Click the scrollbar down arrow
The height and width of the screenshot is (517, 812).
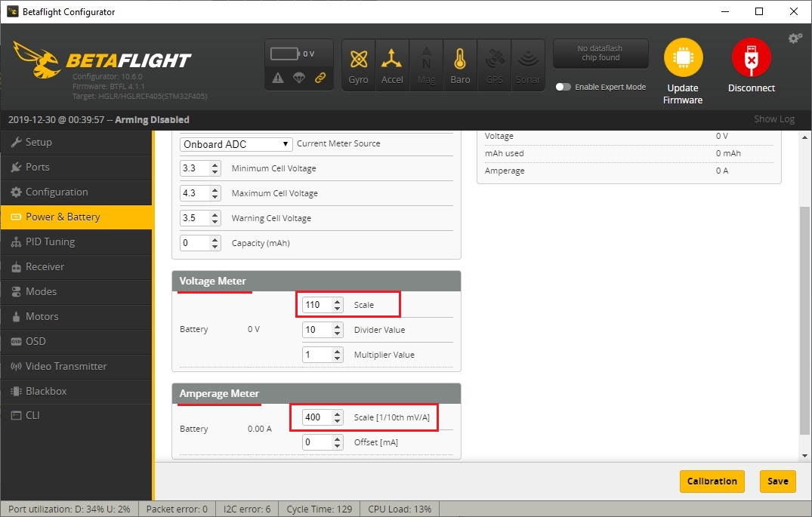pyautogui.click(x=804, y=456)
